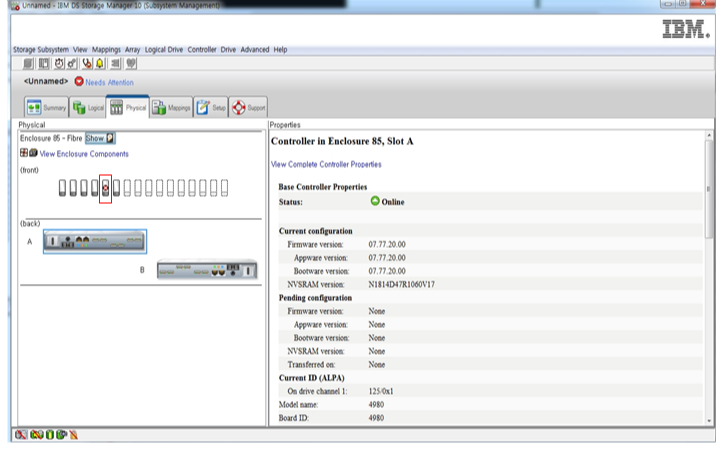The height and width of the screenshot is (450, 727).
Task: Click the Enclosure 85 - Fibre label
Action: [x=51, y=138]
